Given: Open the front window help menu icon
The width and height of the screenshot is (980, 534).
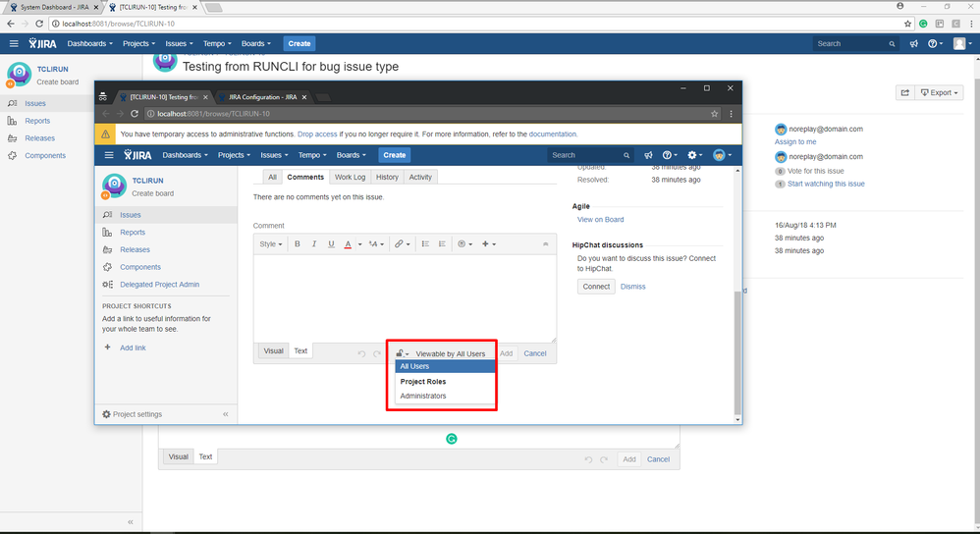Looking at the screenshot, I should coord(670,155).
